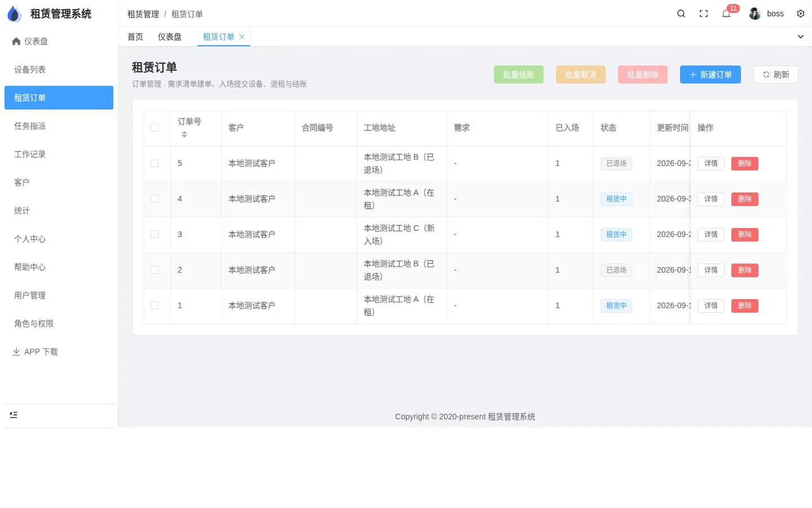Select the checkbox for order 5
The image size is (812, 508).
click(x=155, y=163)
